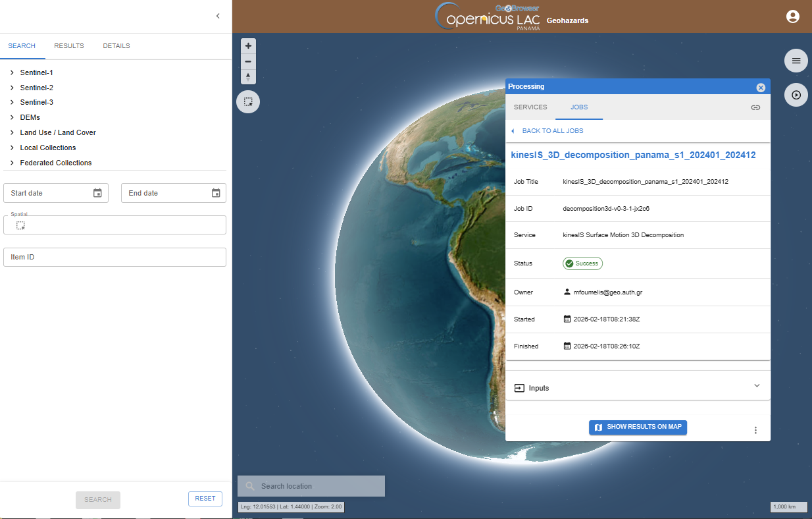
Task: Switch to the Results tab
Action: (69, 46)
